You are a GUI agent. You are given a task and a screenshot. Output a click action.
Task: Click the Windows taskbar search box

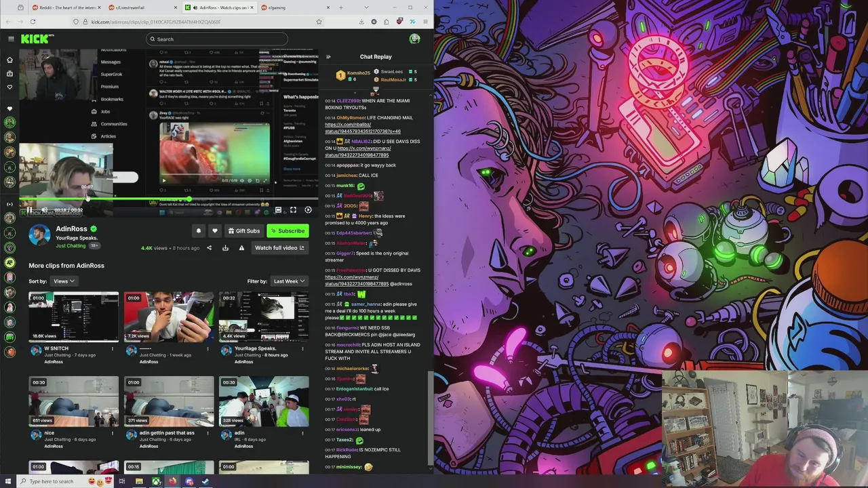66,481
